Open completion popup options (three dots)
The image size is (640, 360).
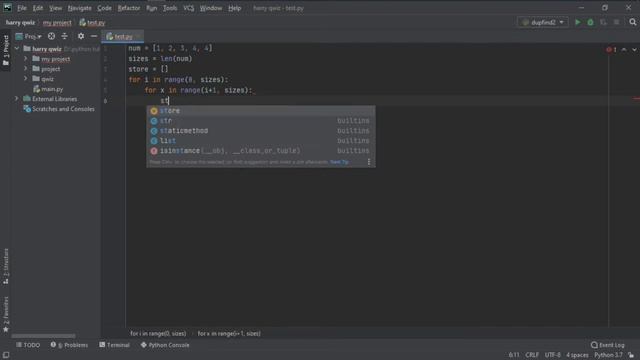(x=369, y=162)
